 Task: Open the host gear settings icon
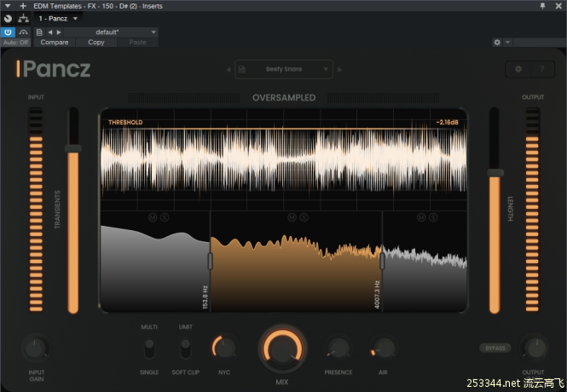click(x=497, y=43)
